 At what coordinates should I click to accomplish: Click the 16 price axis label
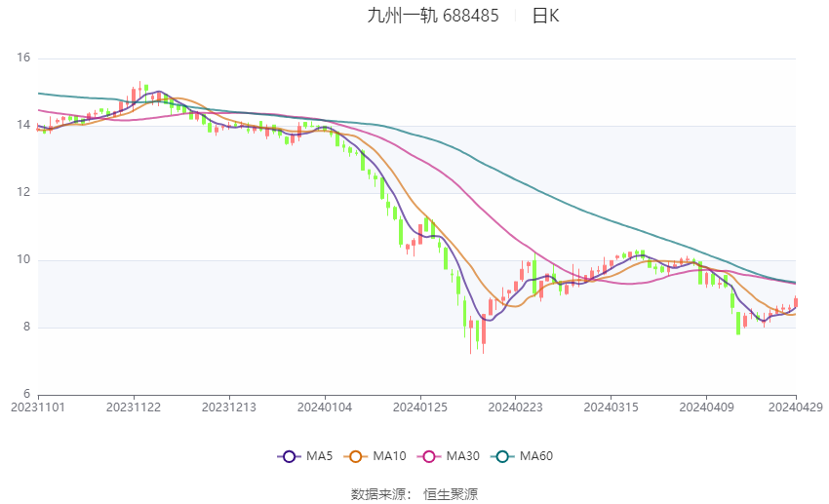click(23, 58)
